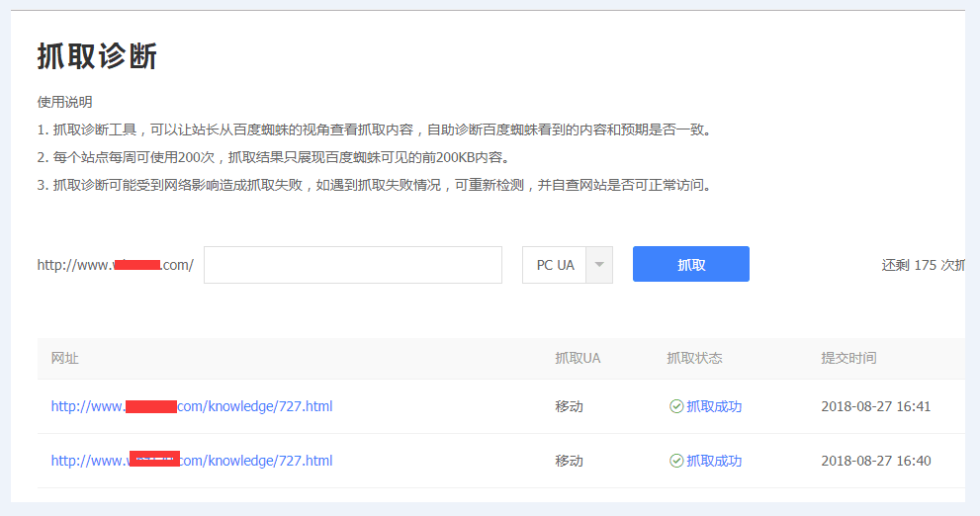Image resolution: width=980 pixels, height=516 pixels.
Task: Expand the PC UA dropdown arrow
Action: (x=599, y=265)
